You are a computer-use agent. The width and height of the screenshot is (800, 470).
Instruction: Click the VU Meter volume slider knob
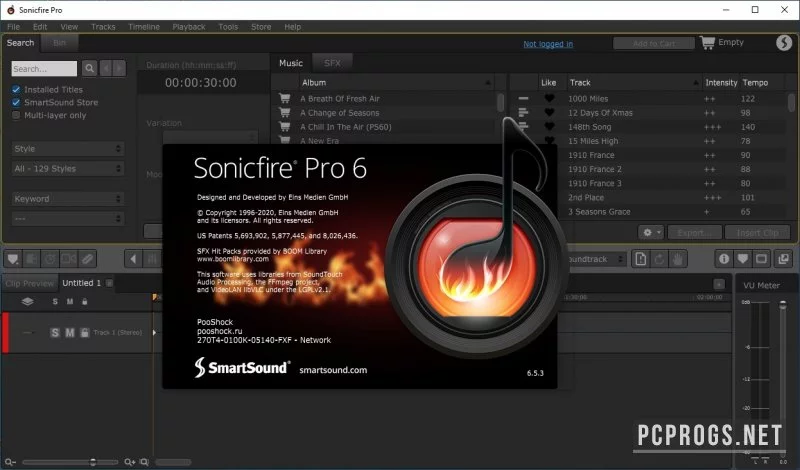(783, 305)
